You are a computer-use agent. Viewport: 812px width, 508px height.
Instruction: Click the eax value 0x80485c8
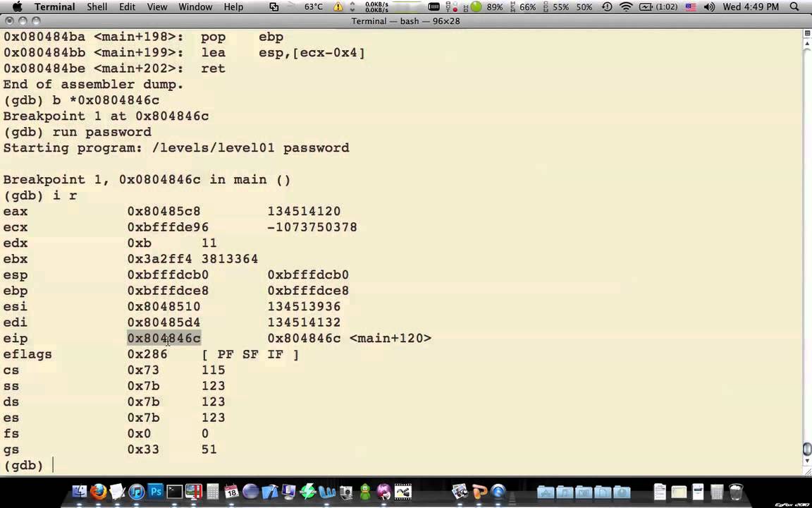pyautogui.click(x=164, y=212)
